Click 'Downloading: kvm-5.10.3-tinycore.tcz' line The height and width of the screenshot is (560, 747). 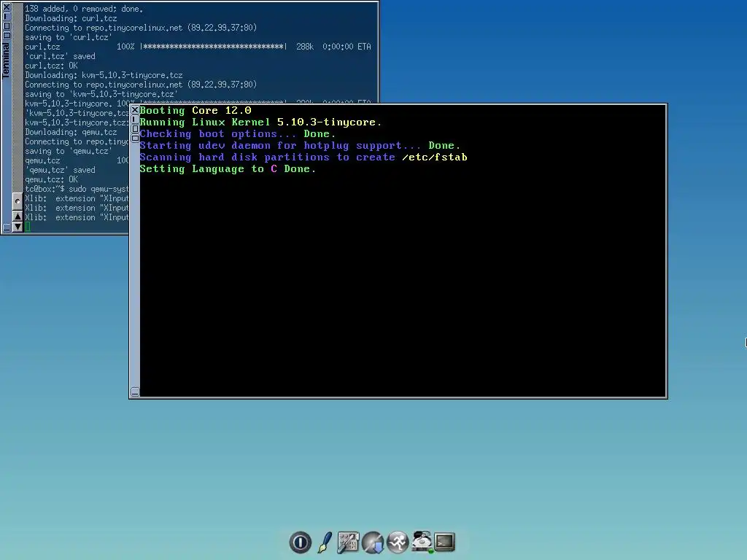click(104, 75)
